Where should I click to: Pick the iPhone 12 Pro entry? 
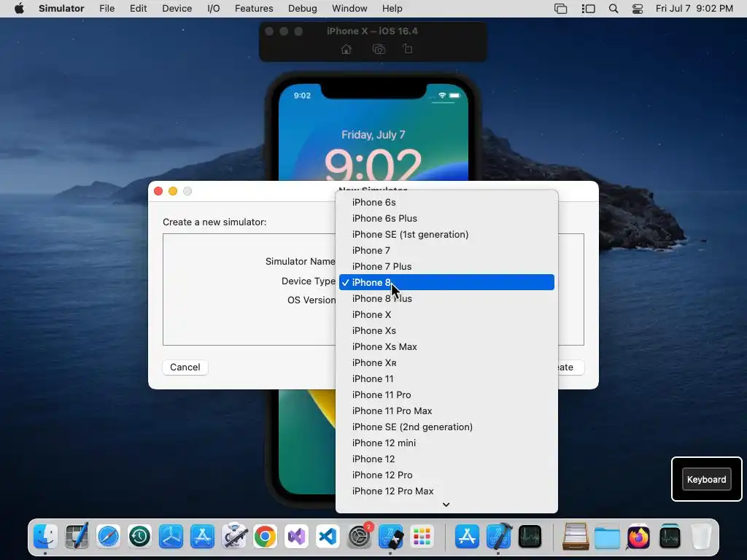[x=446, y=475]
